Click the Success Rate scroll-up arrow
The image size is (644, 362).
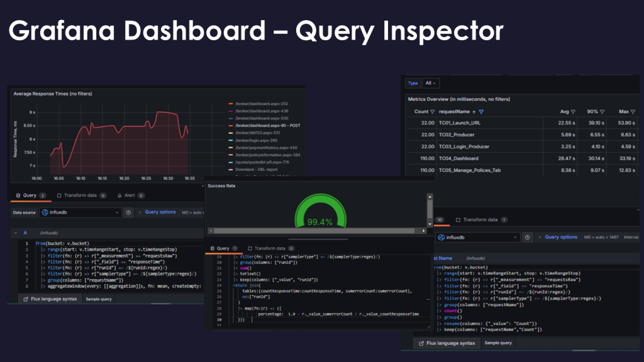coord(430,197)
